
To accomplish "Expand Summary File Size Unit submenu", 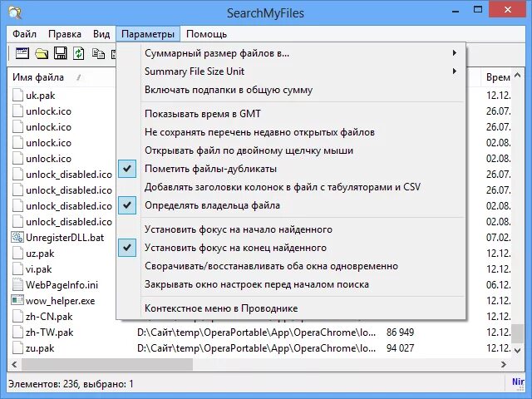I will 291,71.
